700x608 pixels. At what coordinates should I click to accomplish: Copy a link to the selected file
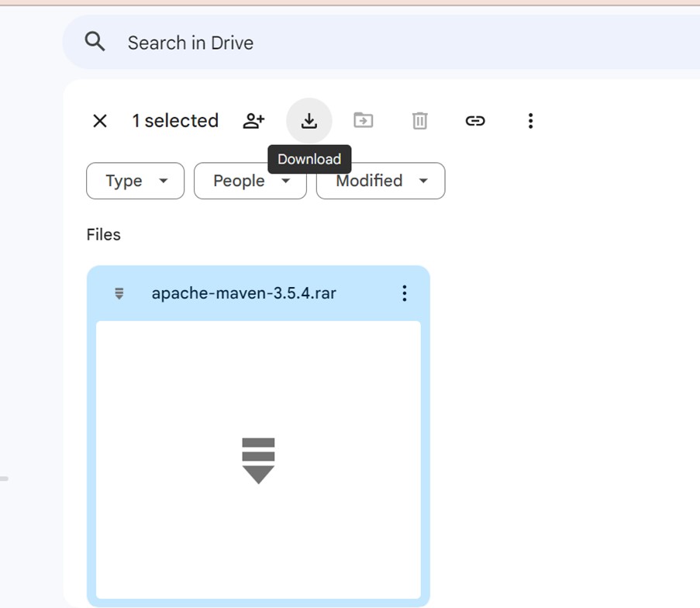coord(475,120)
